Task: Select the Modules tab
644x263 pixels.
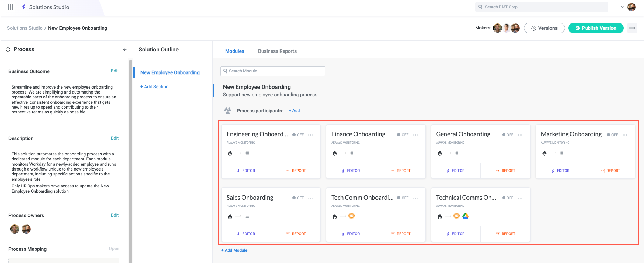Action: [234, 51]
